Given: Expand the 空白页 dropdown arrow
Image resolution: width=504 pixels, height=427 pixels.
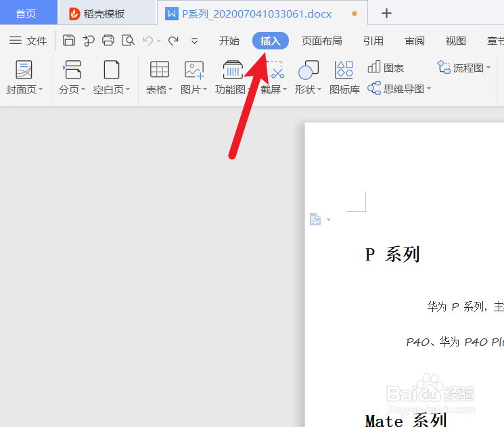Looking at the screenshot, I should [x=128, y=89].
